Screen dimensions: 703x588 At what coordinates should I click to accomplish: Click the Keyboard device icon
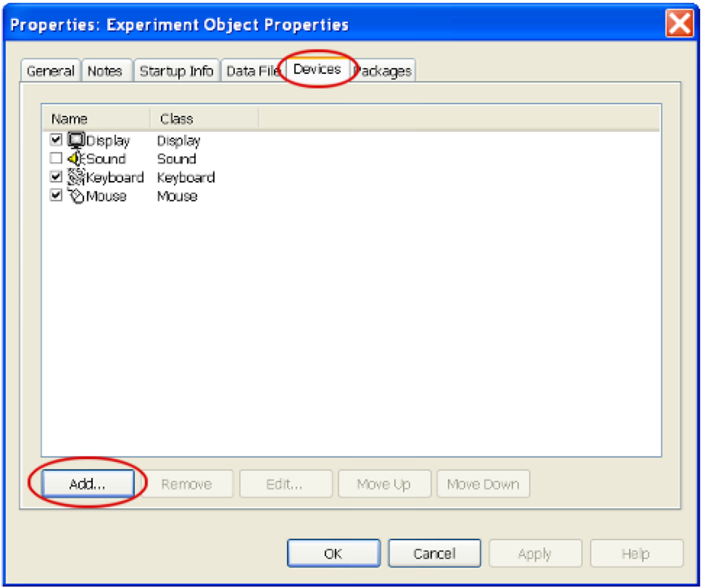coord(76,177)
